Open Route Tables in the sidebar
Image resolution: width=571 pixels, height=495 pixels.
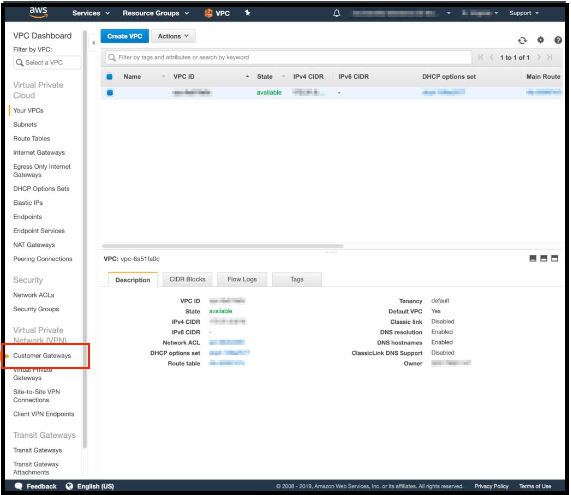(x=32, y=138)
